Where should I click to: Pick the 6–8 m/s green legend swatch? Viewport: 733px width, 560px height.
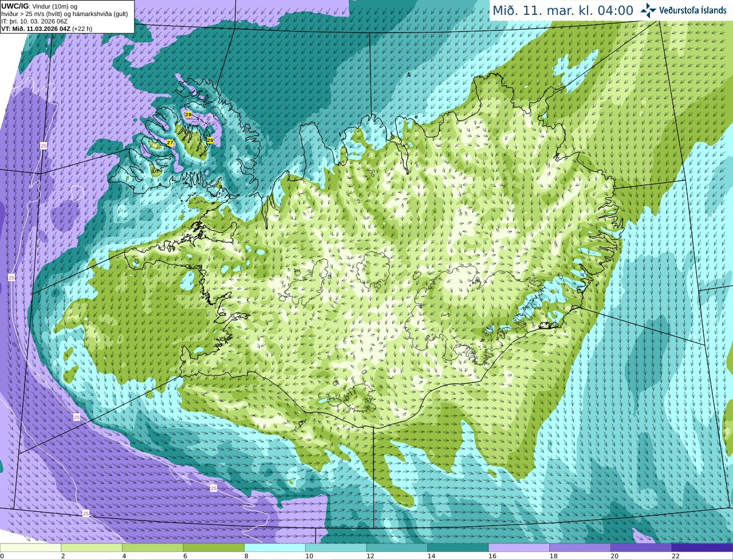pos(214,548)
